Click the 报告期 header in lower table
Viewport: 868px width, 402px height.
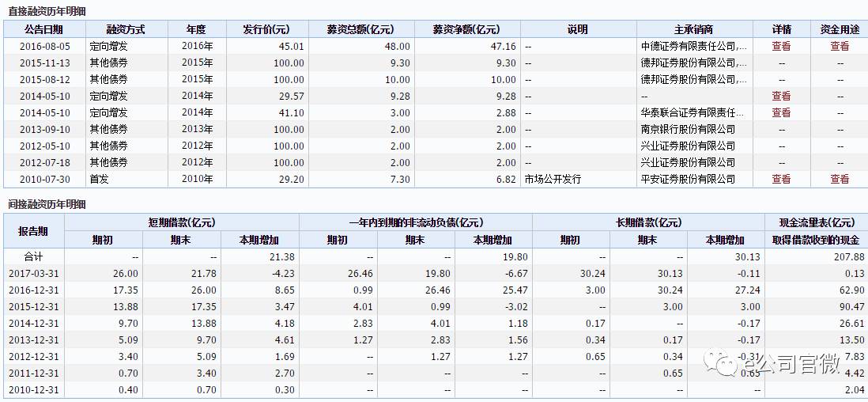(x=33, y=231)
